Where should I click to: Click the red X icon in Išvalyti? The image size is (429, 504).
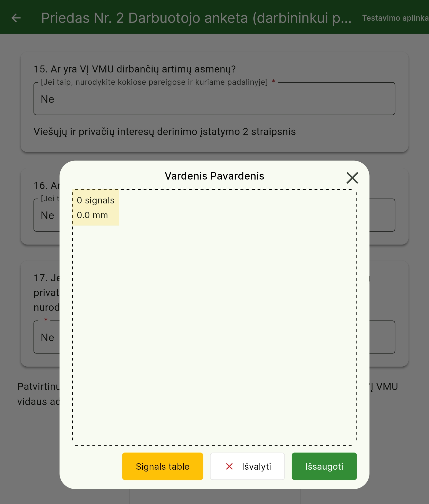tap(229, 466)
